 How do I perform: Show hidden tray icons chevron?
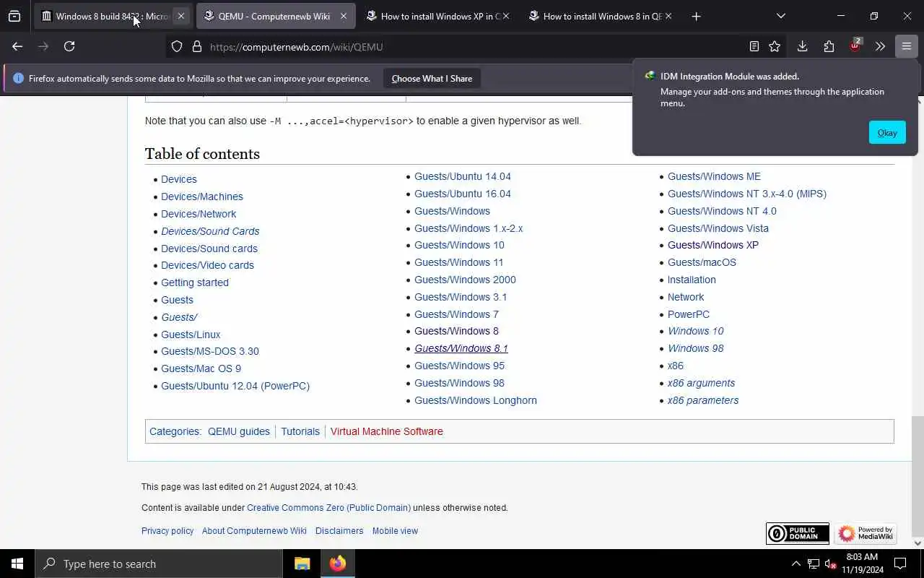click(796, 564)
